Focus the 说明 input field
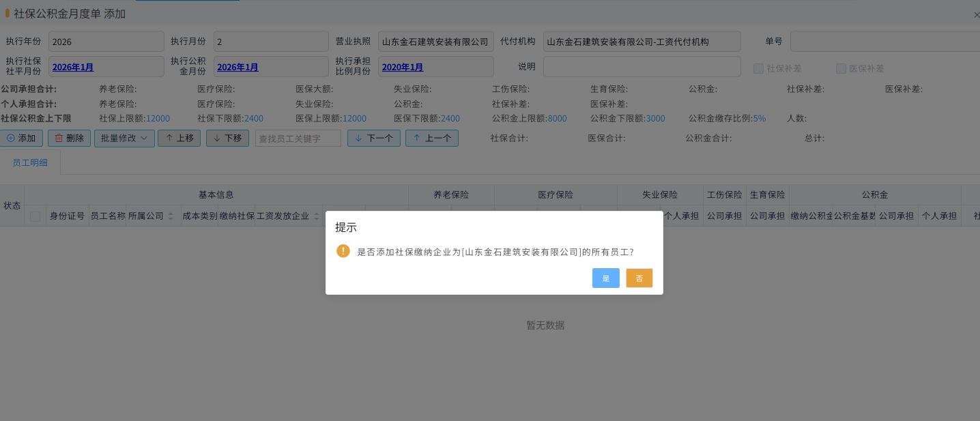Viewport: 980px width, 421px height. click(x=642, y=67)
